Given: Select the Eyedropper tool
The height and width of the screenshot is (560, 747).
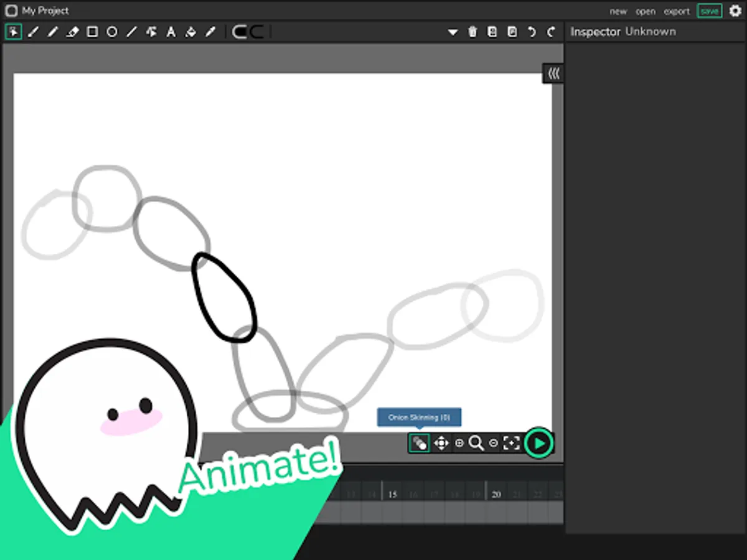Looking at the screenshot, I should [x=210, y=32].
